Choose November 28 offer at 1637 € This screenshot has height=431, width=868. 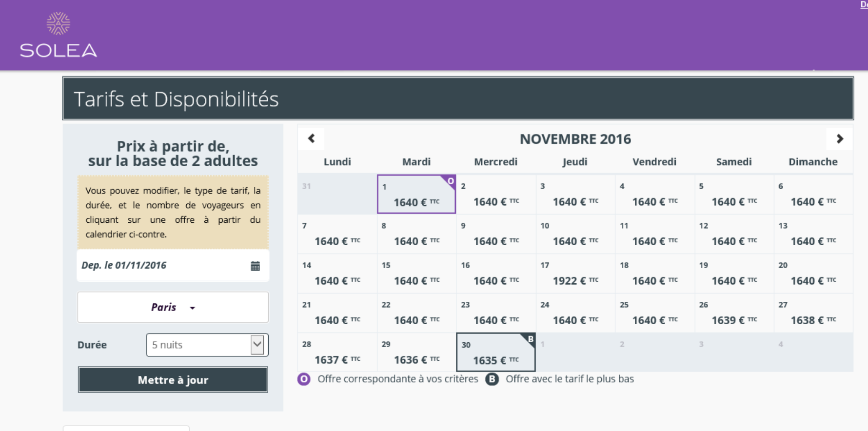pos(337,353)
